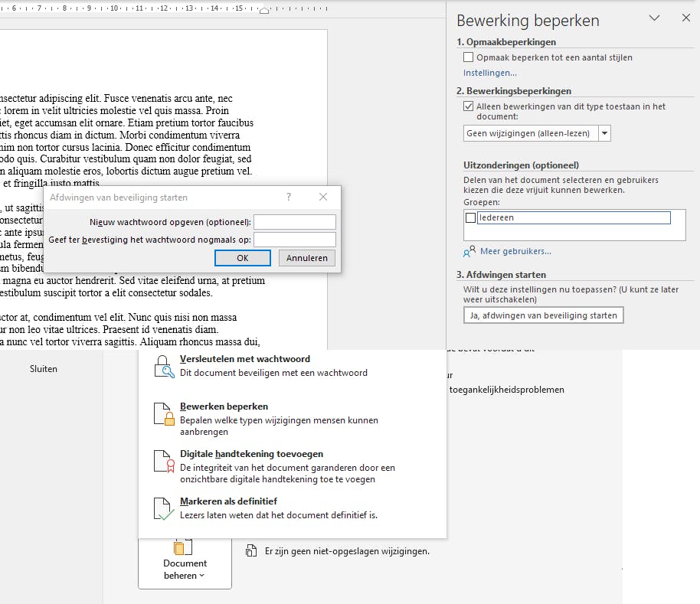700x604 pixels.
Task: Open the Instellingen... link
Action: click(489, 73)
